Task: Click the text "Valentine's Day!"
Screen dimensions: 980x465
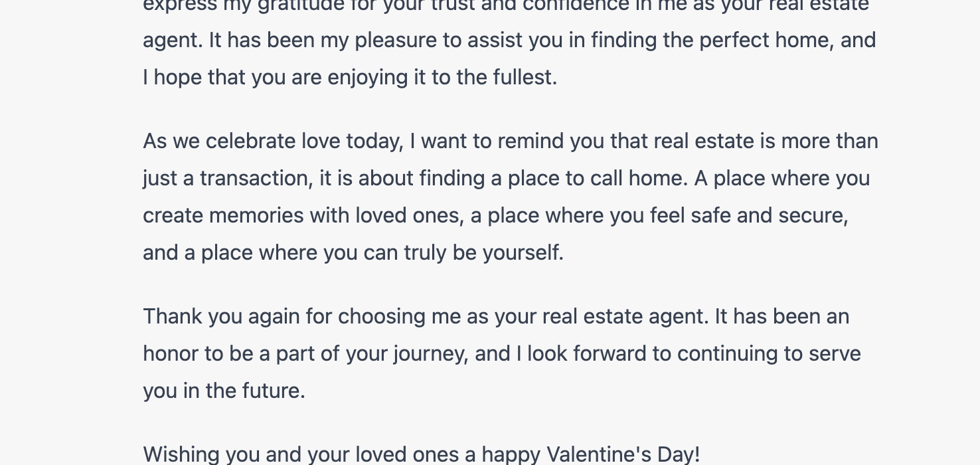Action: tap(623, 455)
